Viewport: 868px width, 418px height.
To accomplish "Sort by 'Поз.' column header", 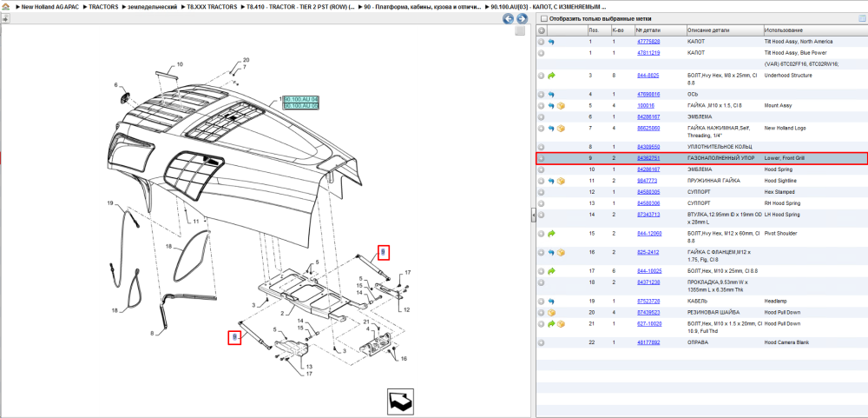I will coord(598,30).
